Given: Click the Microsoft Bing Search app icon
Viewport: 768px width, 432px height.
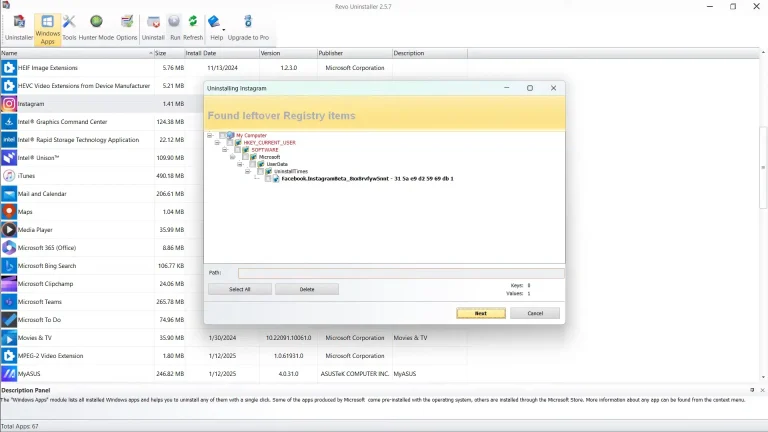Looking at the screenshot, I should tap(9, 266).
